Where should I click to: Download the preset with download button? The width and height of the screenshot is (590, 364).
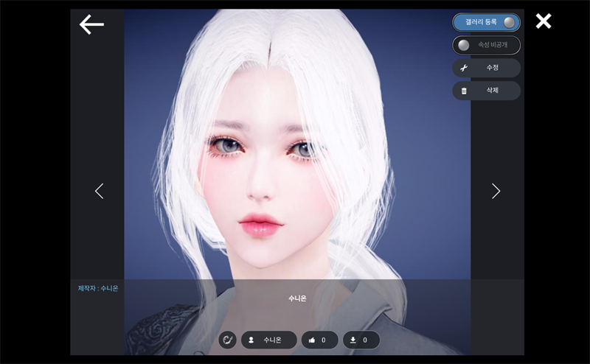[361, 340]
